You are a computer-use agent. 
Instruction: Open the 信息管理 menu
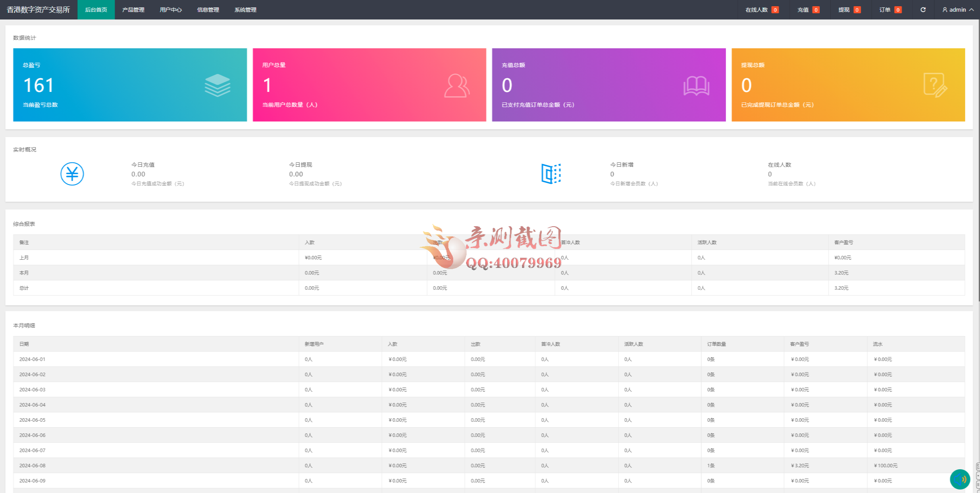pos(208,10)
